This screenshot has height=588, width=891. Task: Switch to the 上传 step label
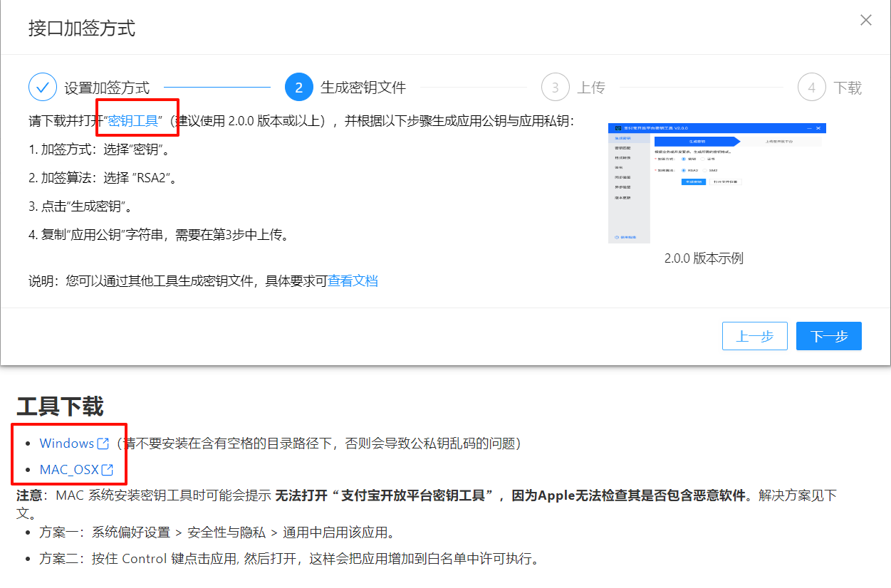click(592, 87)
